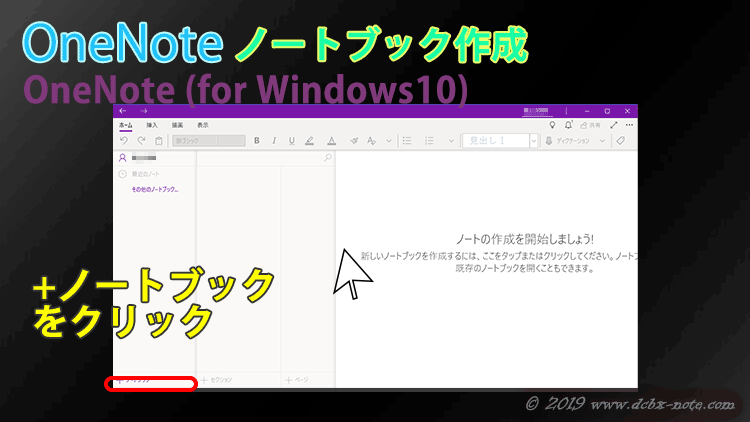Image resolution: width=750 pixels, height=422 pixels.
Task: Go forward with the right arrow
Action: click(x=143, y=111)
